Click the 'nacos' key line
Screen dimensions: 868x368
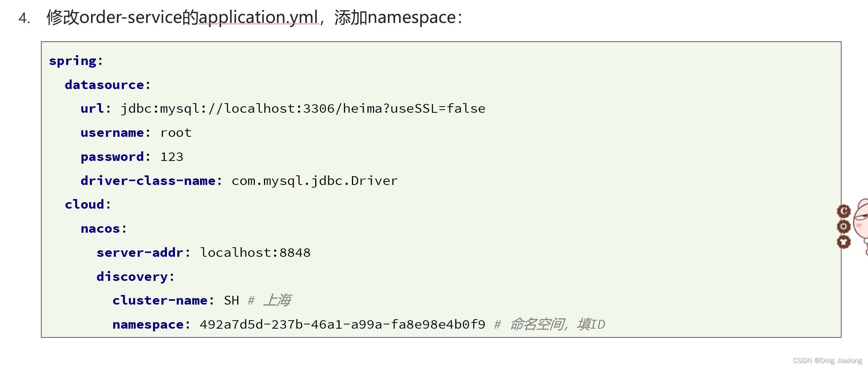pyautogui.click(x=104, y=229)
